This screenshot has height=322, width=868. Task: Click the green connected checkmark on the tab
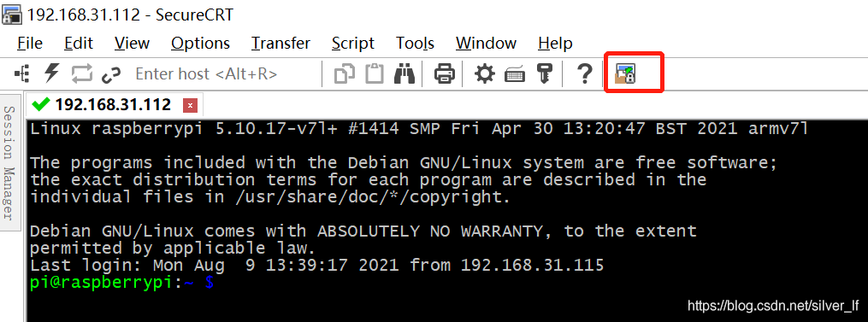42,103
